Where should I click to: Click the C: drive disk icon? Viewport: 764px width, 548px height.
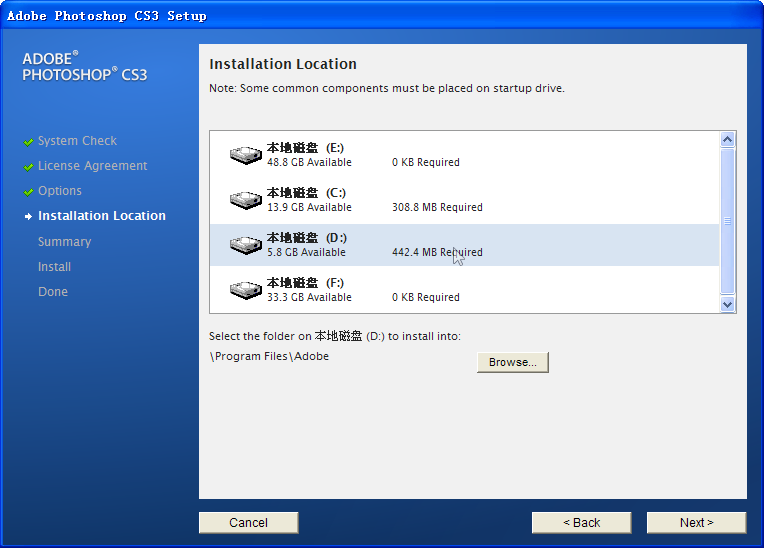pos(246,200)
